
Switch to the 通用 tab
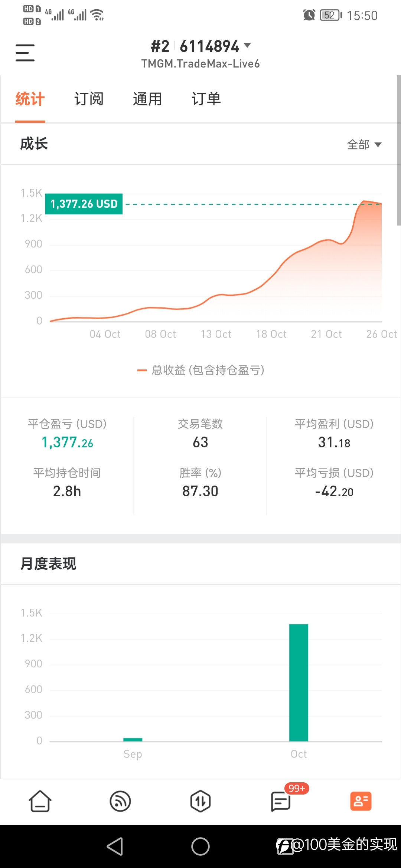click(x=147, y=99)
